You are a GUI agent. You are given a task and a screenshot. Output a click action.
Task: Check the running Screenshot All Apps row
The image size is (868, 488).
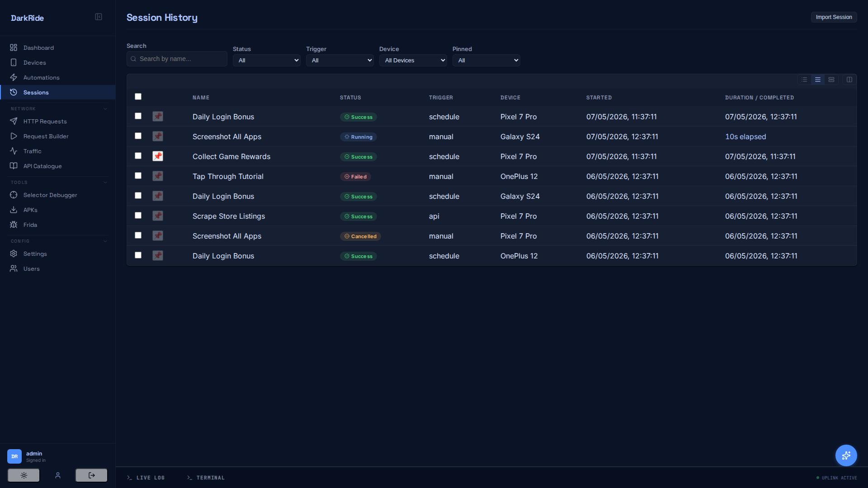click(x=138, y=136)
